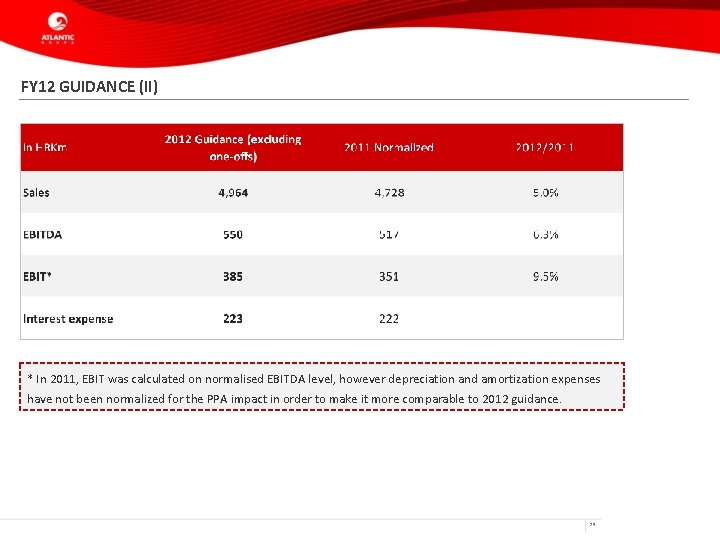
Task: Select the 'EBITDA' row label
Action: click(42, 235)
